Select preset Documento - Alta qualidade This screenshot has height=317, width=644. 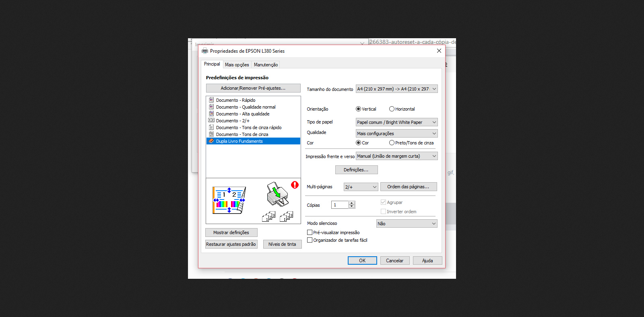(253, 114)
